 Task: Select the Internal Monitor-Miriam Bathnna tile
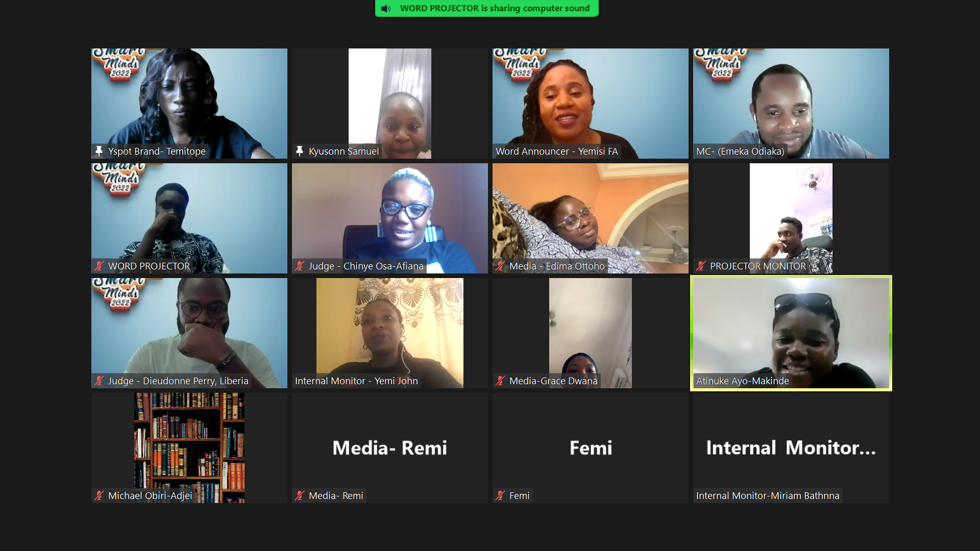[x=791, y=448]
